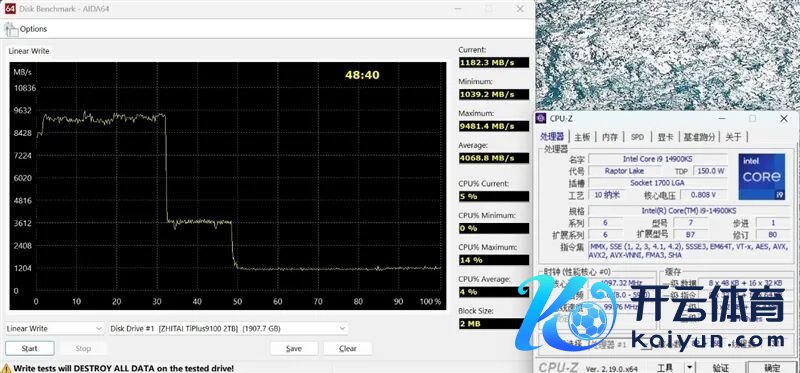800x373 pixels.
Task: Click the Linear Write graph title label
Action: [x=29, y=51]
